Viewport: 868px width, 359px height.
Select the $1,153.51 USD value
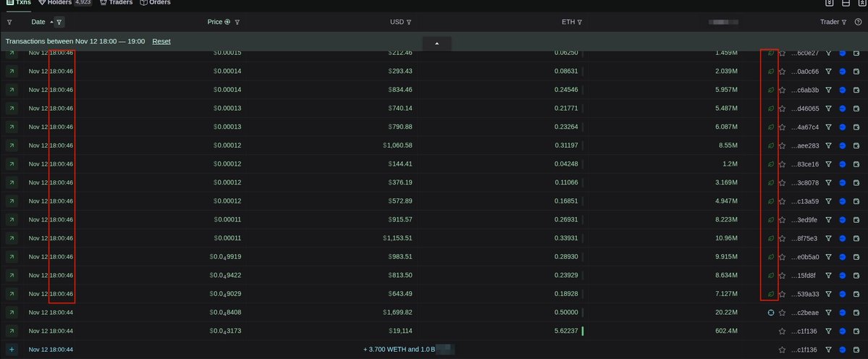[397, 238]
